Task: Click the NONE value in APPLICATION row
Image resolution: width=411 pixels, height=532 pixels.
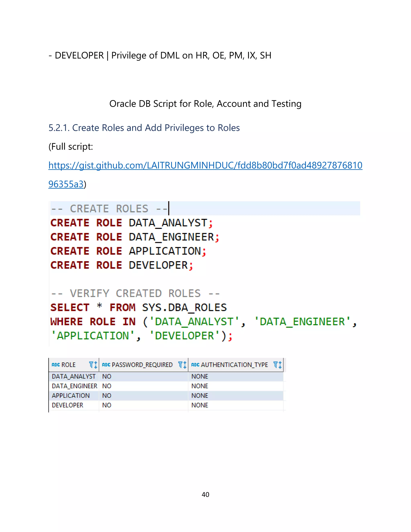Action: (x=200, y=395)
